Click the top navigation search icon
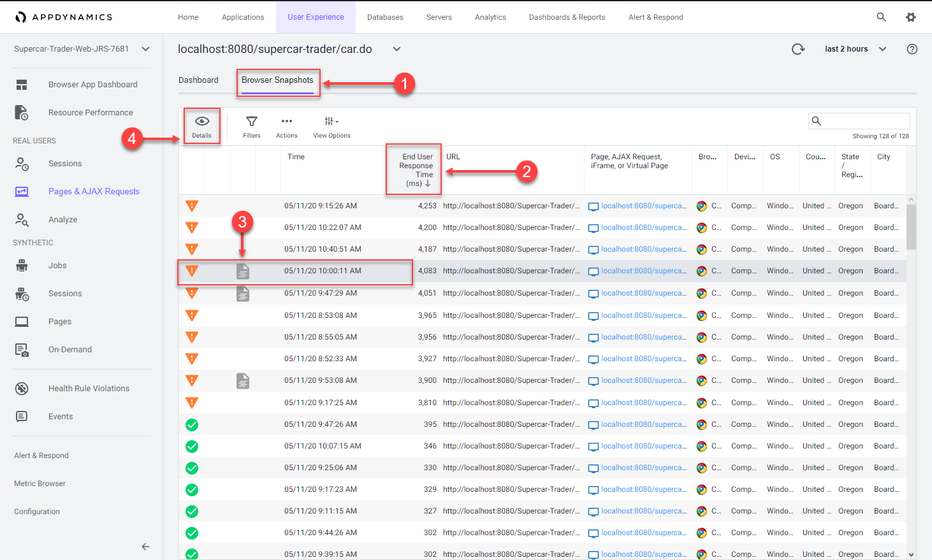This screenshot has width=932, height=560. [x=881, y=17]
